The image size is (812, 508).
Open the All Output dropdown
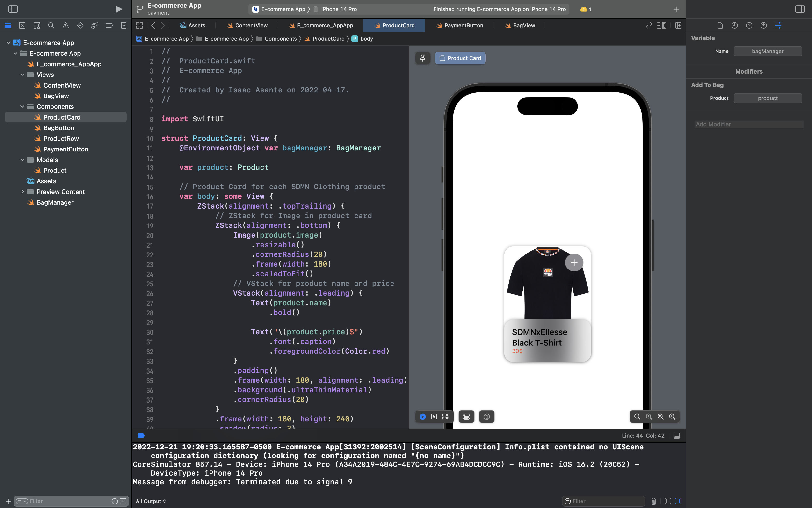pyautogui.click(x=151, y=501)
